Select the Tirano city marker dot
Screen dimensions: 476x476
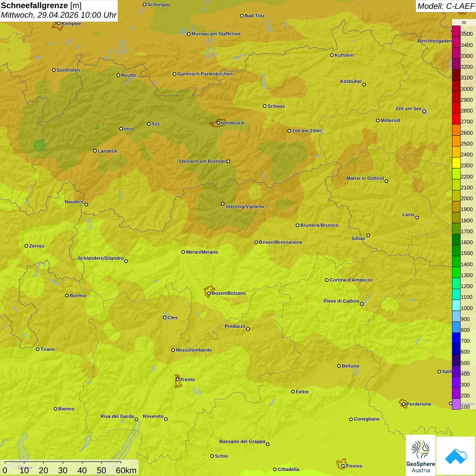pyautogui.click(x=38, y=349)
